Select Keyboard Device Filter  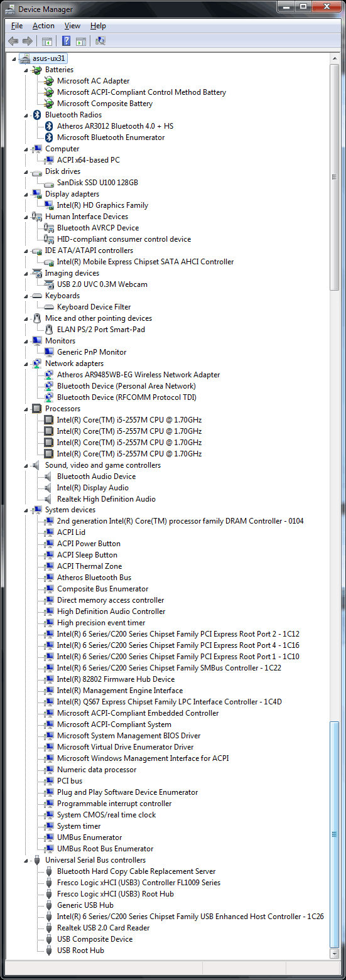[x=94, y=307]
